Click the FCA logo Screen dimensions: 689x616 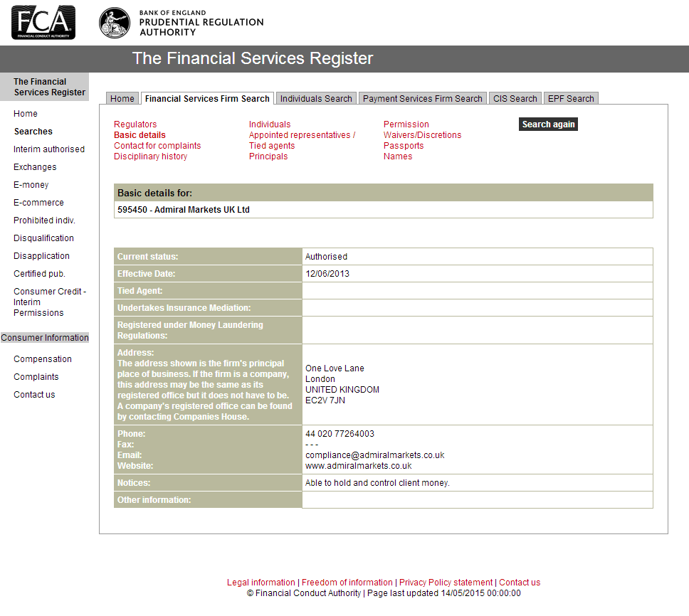[43, 22]
